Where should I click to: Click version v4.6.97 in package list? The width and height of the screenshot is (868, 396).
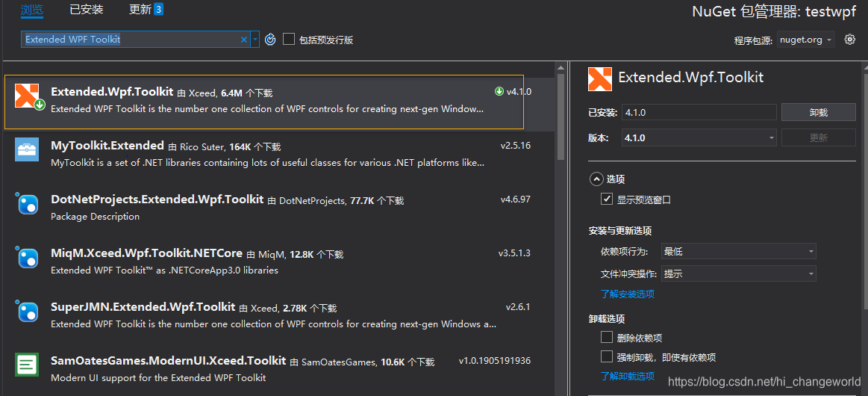coord(516,199)
